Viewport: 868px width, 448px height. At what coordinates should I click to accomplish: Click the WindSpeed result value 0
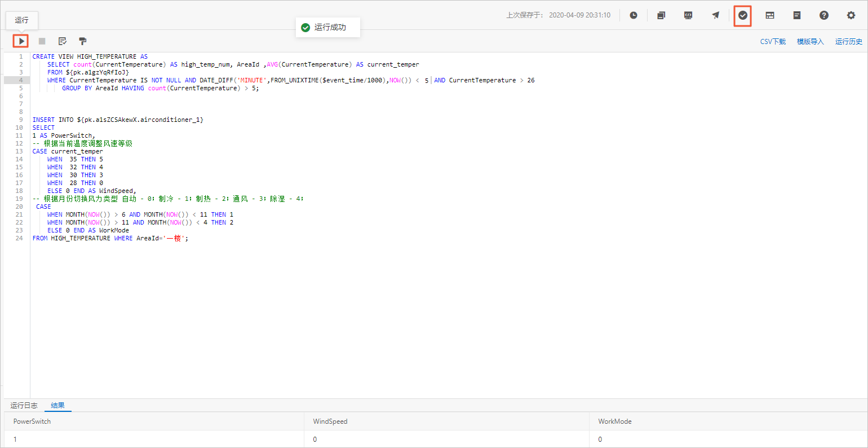tap(315, 439)
